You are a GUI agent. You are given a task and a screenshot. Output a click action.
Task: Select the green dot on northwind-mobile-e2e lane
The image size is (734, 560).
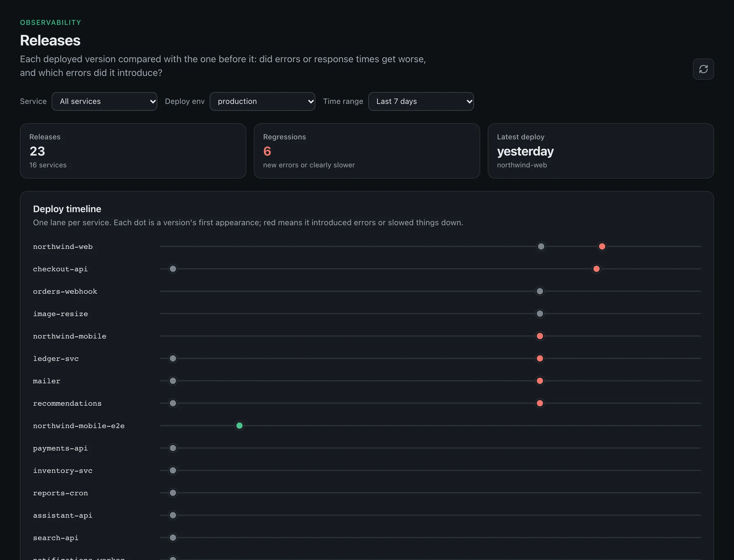click(239, 426)
